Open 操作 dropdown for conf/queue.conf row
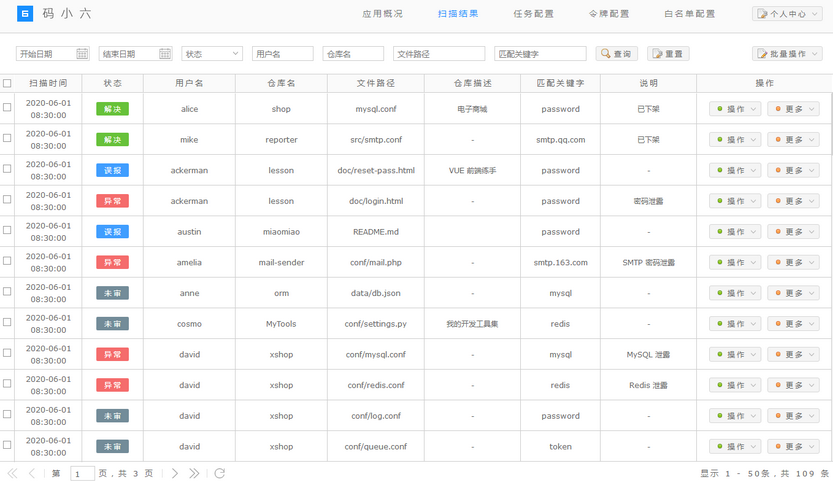Screen dimensions: 833x481 point(735,446)
